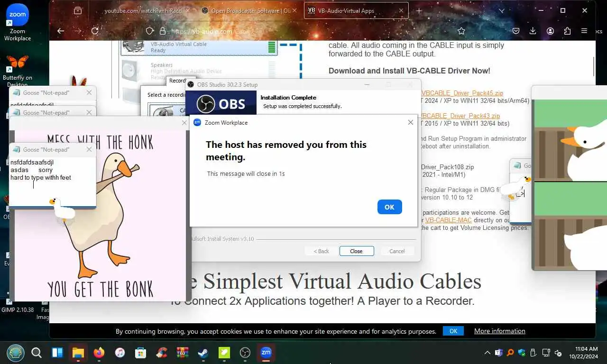Switch to Open Broadcaster Software tab
The image size is (607, 364).
pyautogui.click(x=248, y=10)
